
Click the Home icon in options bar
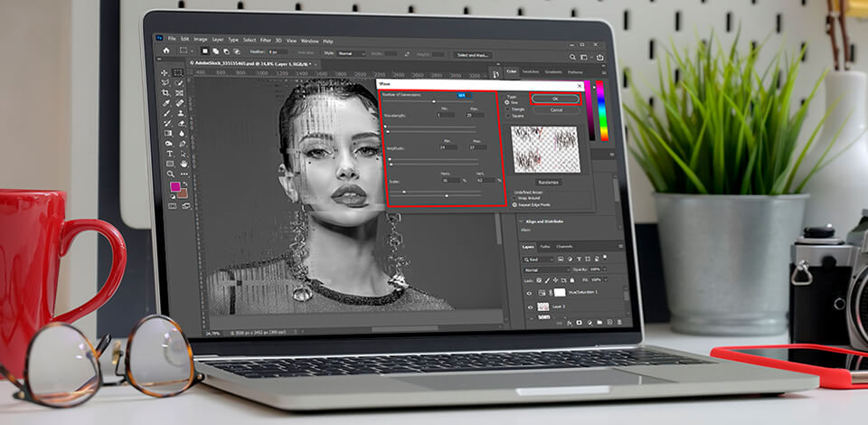point(166,51)
